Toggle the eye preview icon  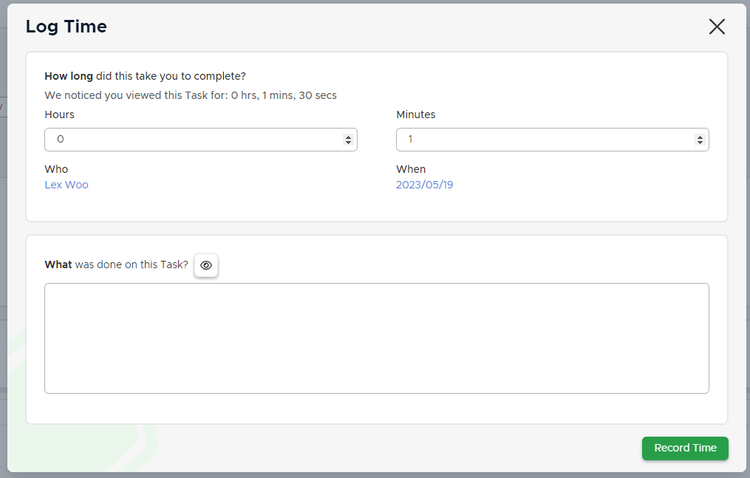click(x=206, y=265)
